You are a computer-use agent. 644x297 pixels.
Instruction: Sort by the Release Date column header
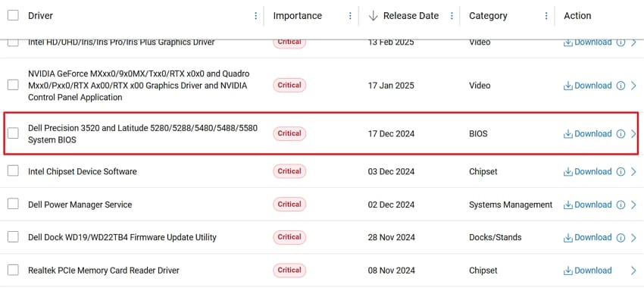411,16
